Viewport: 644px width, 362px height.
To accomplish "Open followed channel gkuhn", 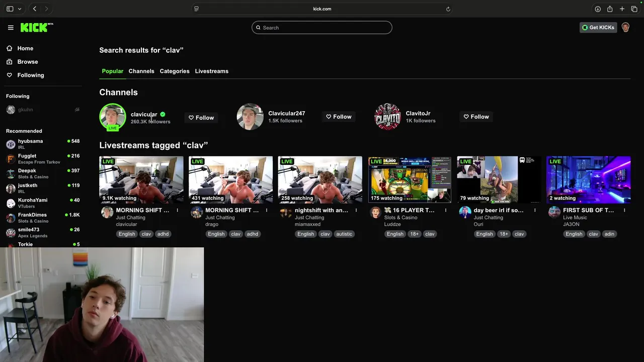I will pos(43,110).
